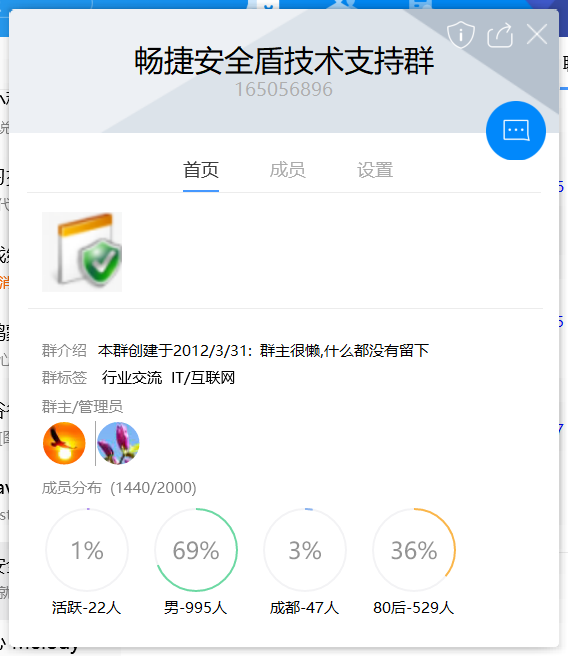Click the group title 畅捷安全盾技术支持群
This screenshot has height=656, width=568.
tap(284, 61)
